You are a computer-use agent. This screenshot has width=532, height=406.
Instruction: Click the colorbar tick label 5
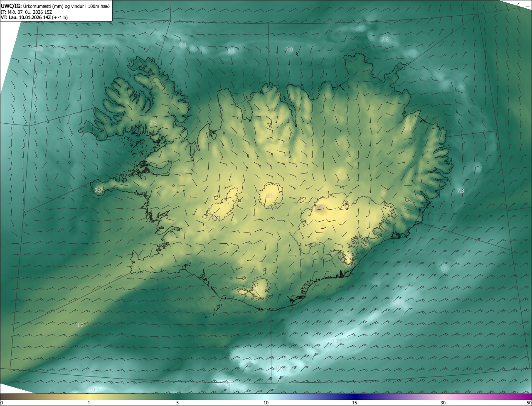point(177,403)
